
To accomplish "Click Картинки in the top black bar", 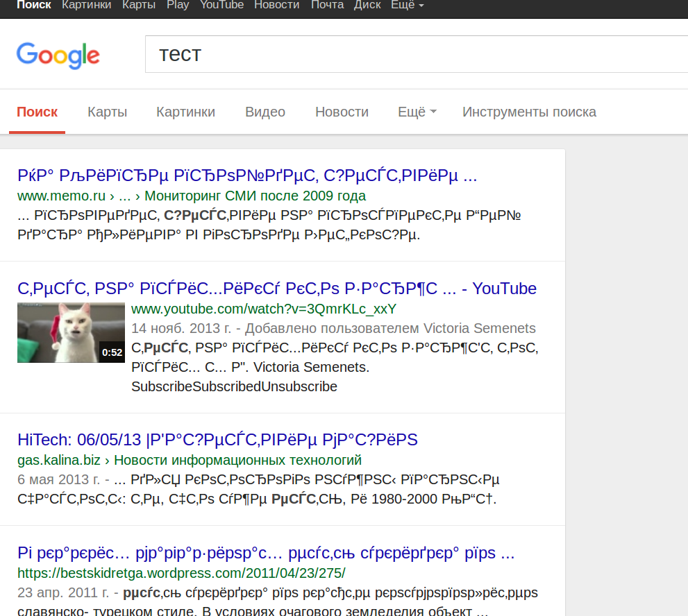I will (x=87, y=6).
